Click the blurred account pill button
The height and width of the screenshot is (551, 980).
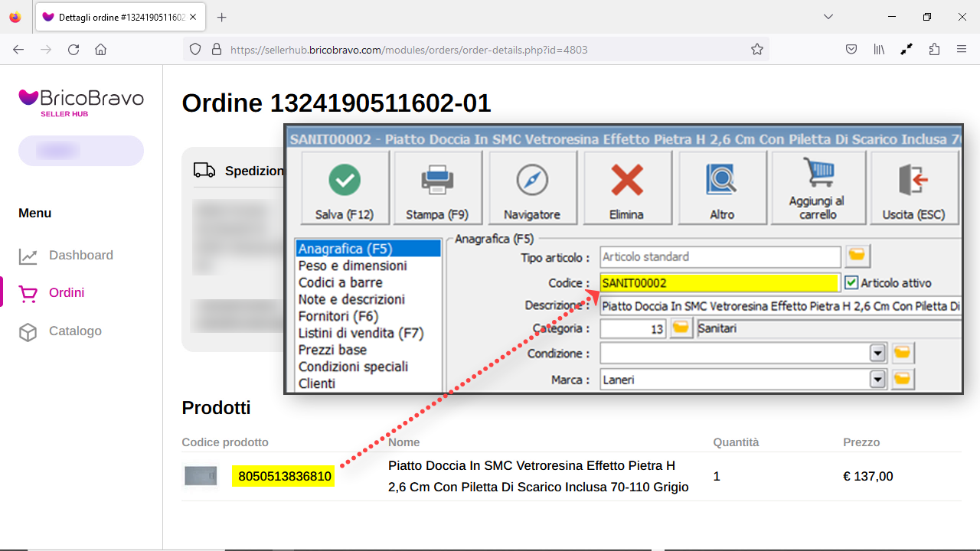(x=81, y=151)
